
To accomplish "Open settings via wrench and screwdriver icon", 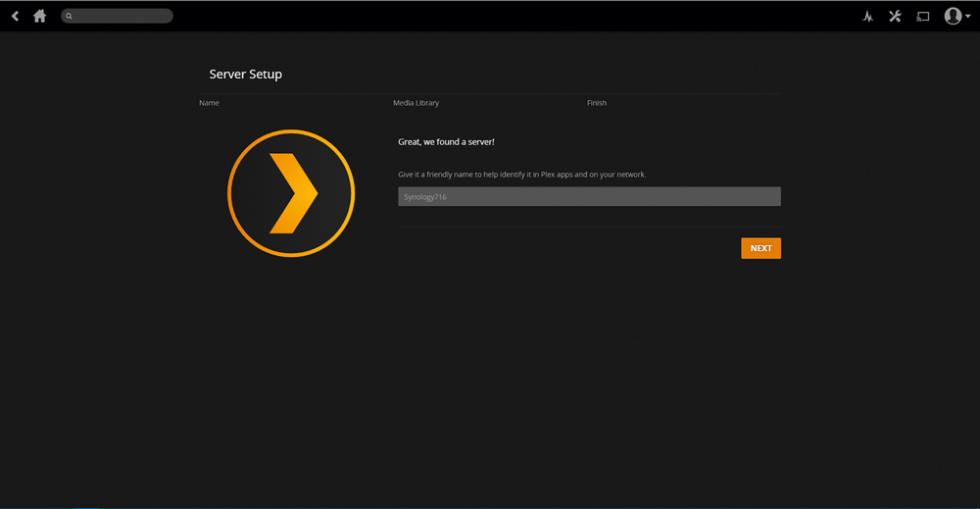I will coord(895,17).
